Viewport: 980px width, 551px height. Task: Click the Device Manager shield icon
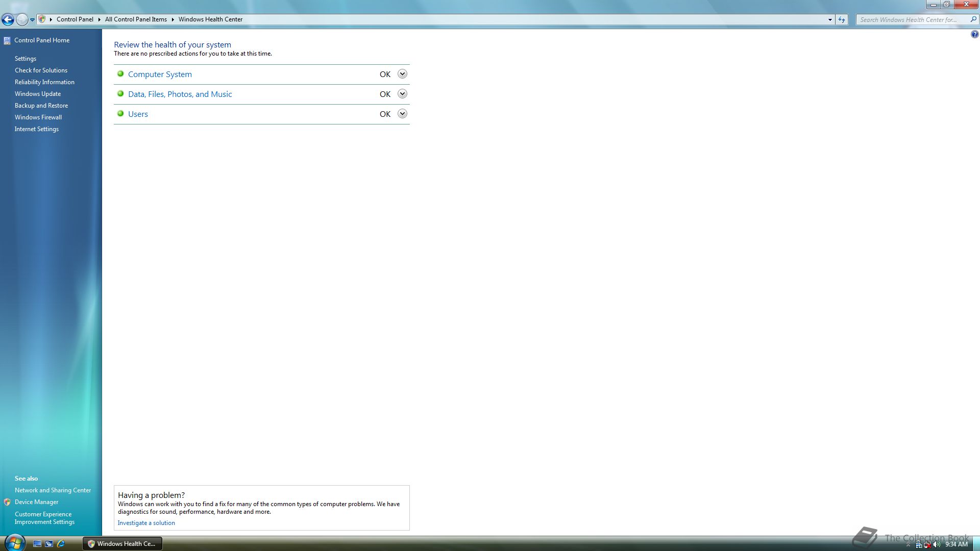(x=7, y=502)
